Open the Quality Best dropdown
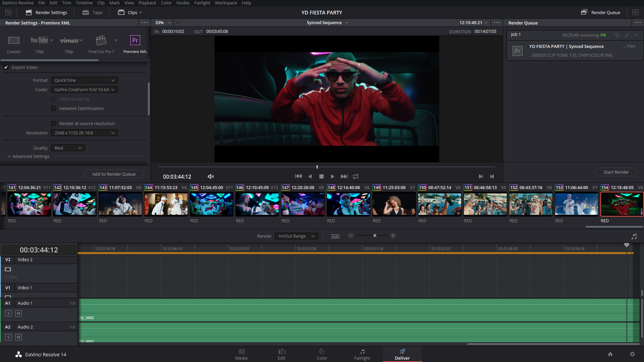 68,148
